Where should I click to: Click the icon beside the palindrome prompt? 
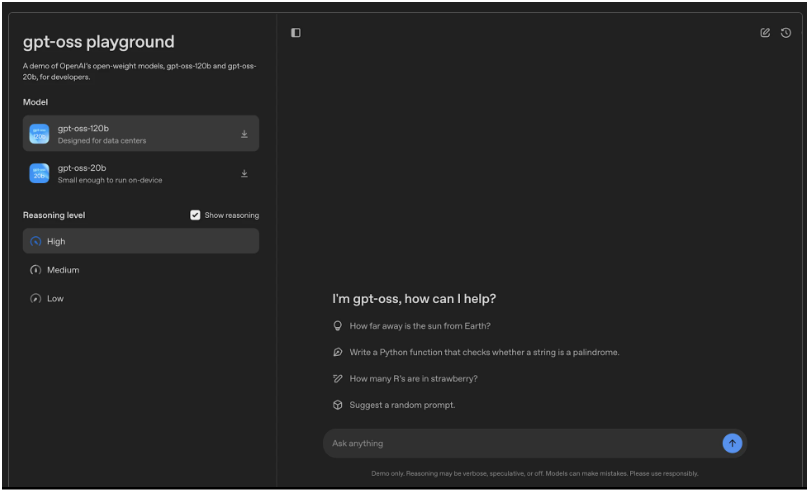point(337,352)
